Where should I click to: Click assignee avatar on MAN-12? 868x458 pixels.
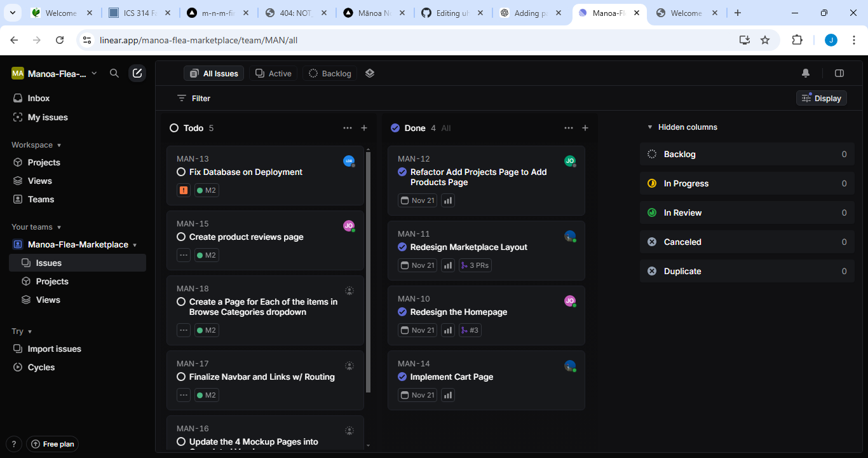click(x=570, y=161)
